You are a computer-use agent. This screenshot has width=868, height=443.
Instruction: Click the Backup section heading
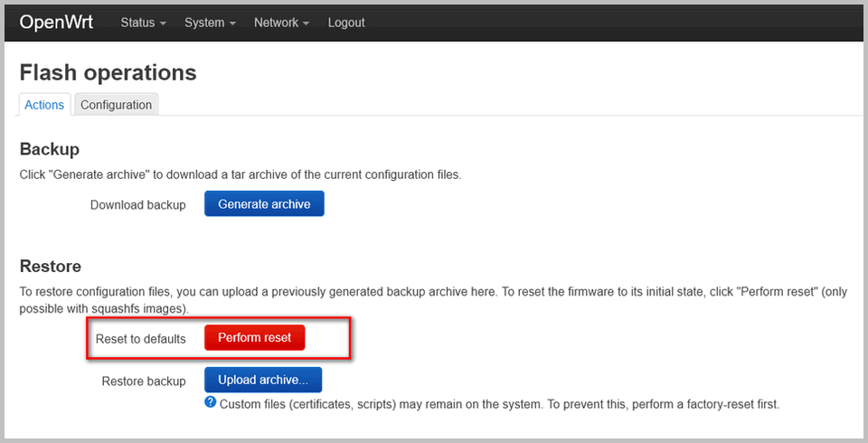point(50,149)
